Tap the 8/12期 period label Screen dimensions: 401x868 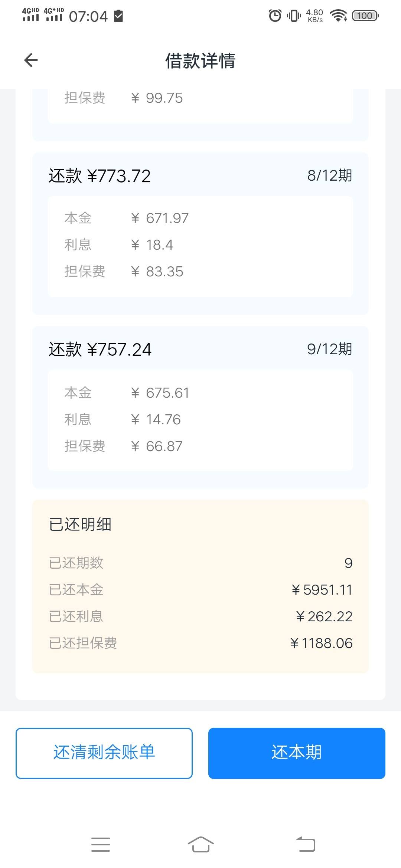click(x=330, y=175)
